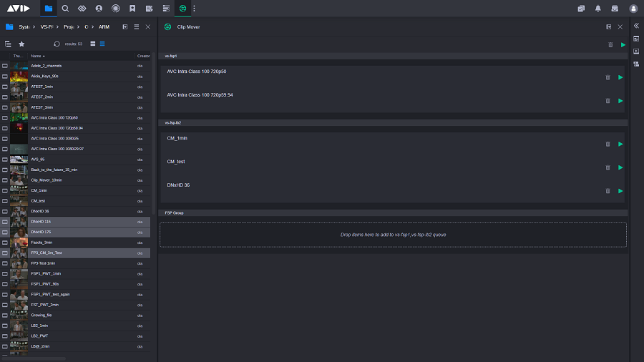Viewport: 644px width, 362px height.
Task: Delete DNxHD 36 from queue
Action: pos(608,191)
